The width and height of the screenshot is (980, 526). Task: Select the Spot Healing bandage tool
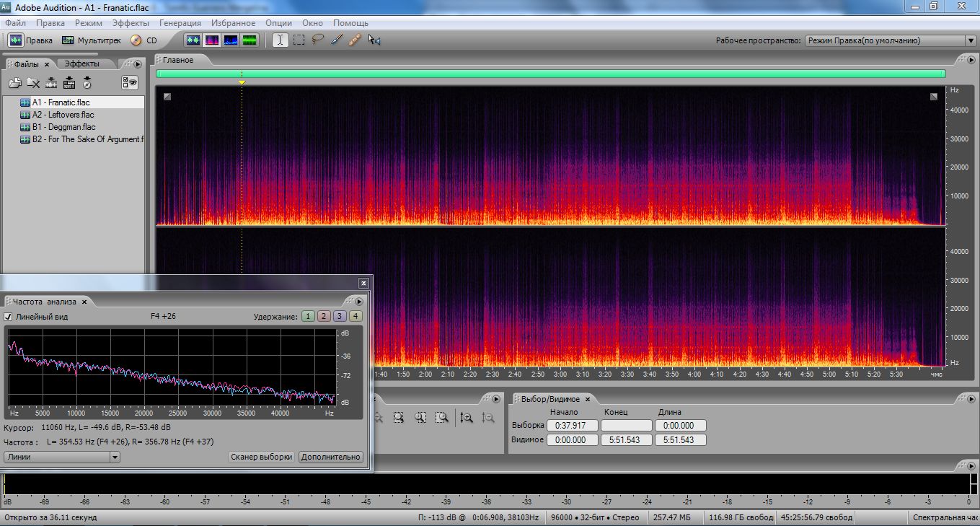(354, 40)
